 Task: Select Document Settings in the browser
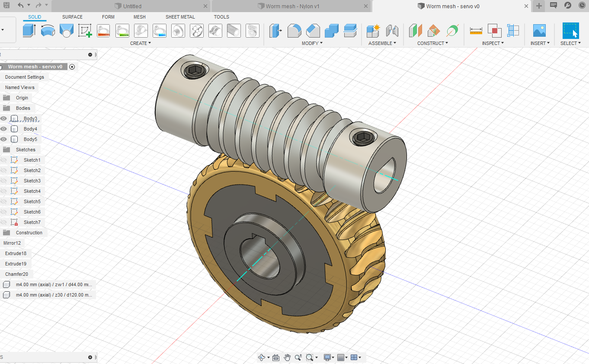coord(25,77)
